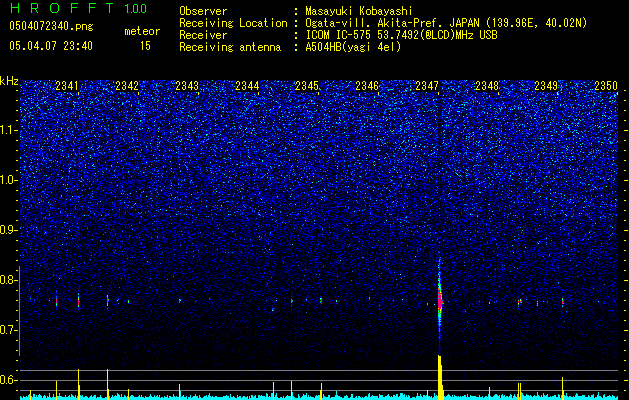Click the 0.6 kHz axis label
This screenshot has width=629, height=400.
pos(8,380)
